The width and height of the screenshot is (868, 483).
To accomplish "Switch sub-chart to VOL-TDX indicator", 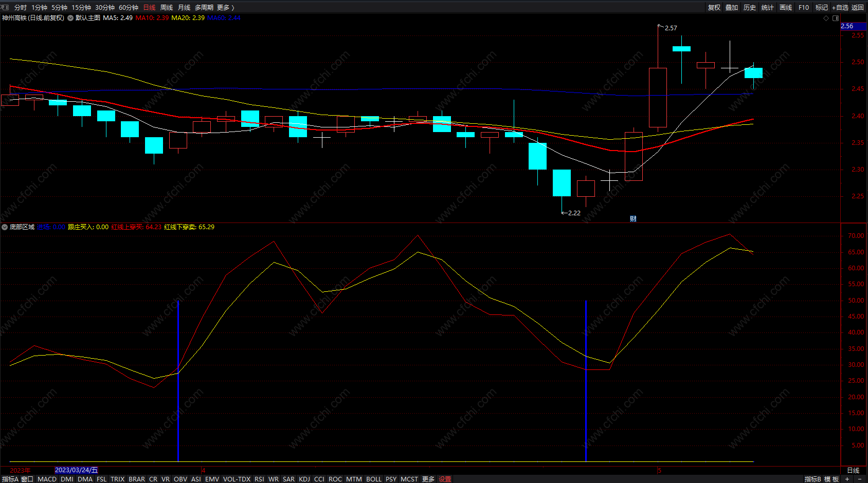I will 237,479.
